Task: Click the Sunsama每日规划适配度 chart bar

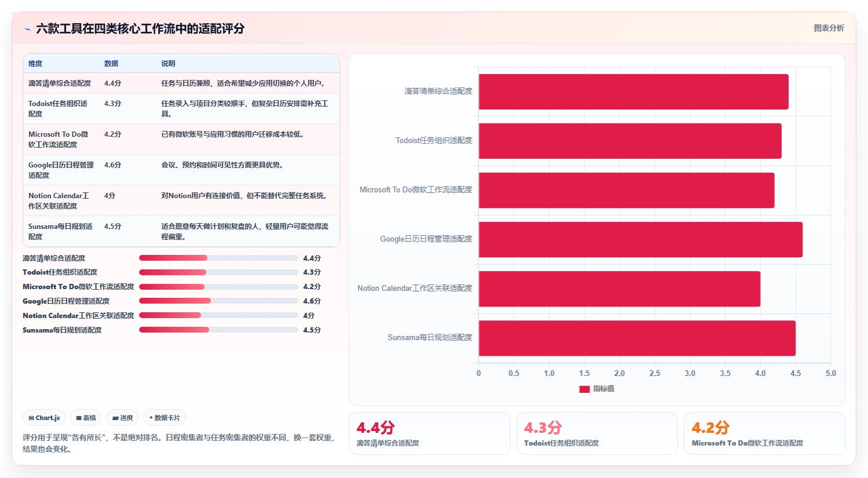Action: pos(637,338)
